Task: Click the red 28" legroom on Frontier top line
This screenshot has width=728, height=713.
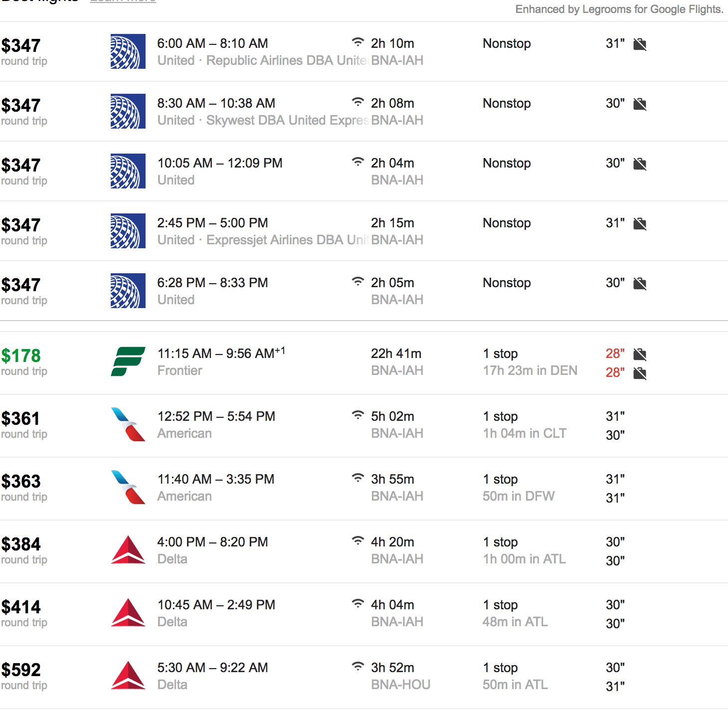Action: (x=615, y=354)
